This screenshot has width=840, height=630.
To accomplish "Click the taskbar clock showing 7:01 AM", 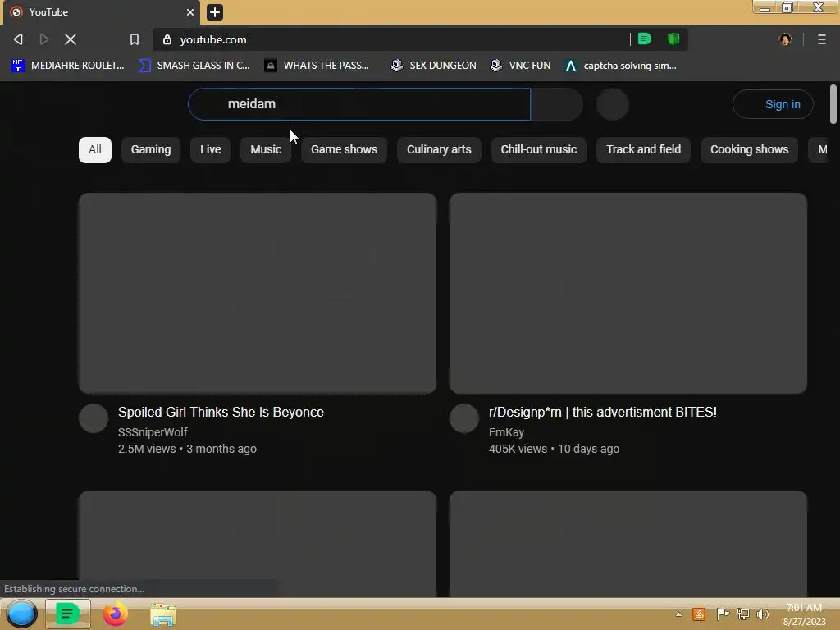I will [804, 614].
